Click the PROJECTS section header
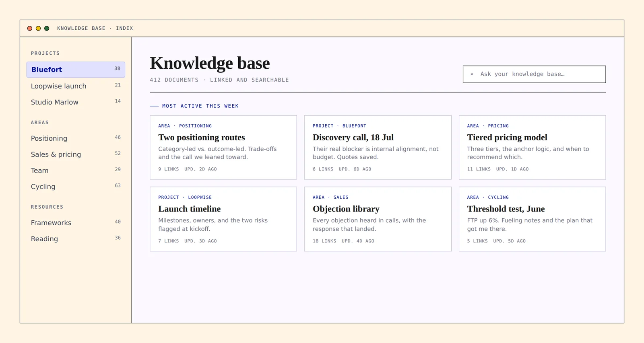 (x=45, y=53)
